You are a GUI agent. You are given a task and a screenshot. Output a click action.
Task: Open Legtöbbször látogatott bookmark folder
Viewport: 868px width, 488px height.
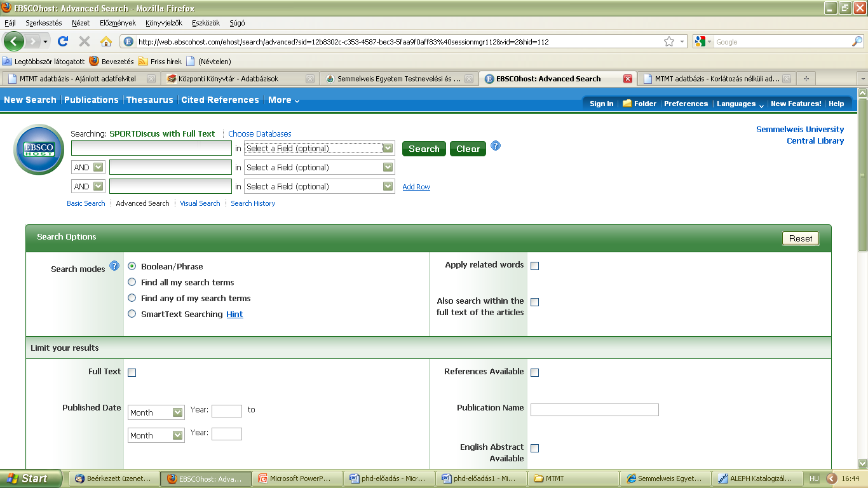pyautogui.click(x=44, y=62)
